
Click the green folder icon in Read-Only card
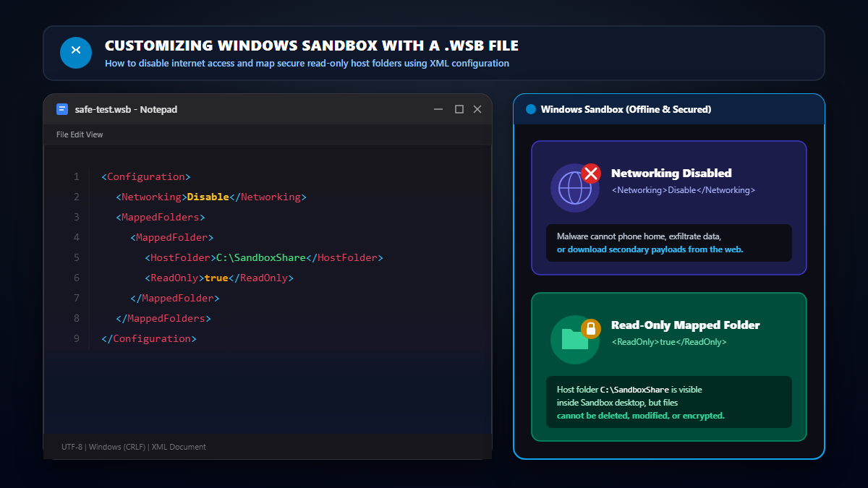[x=575, y=340]
